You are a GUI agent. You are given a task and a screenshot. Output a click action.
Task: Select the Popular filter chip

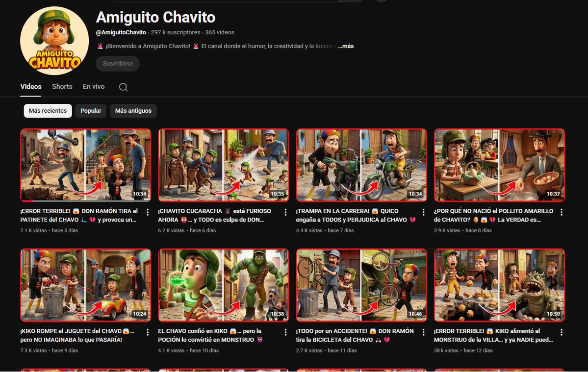(91, 111)
